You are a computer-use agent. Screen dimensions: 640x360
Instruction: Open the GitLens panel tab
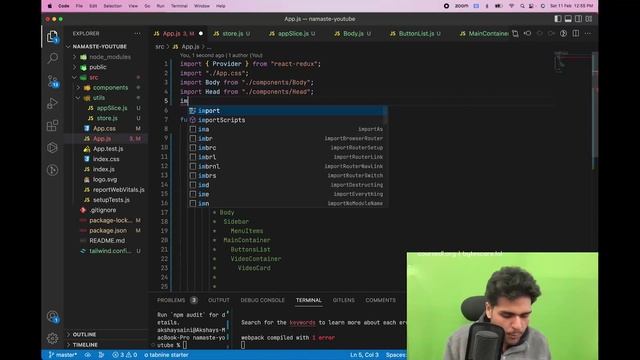coord(344,300)
